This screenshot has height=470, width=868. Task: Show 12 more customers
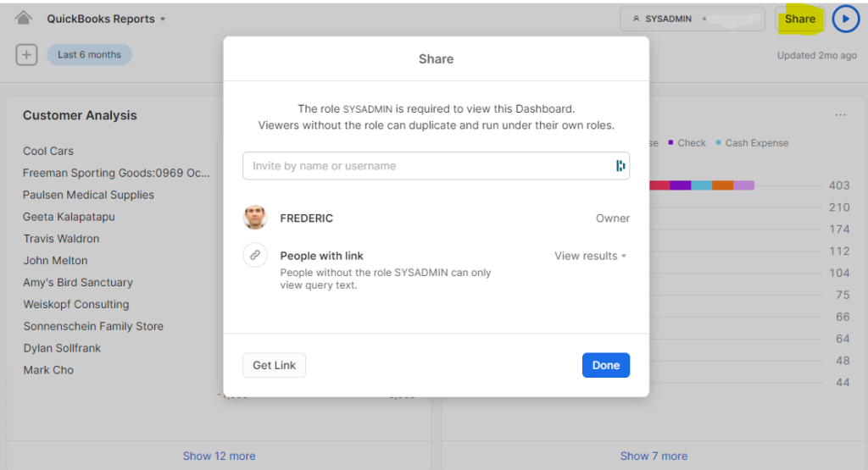220,456
